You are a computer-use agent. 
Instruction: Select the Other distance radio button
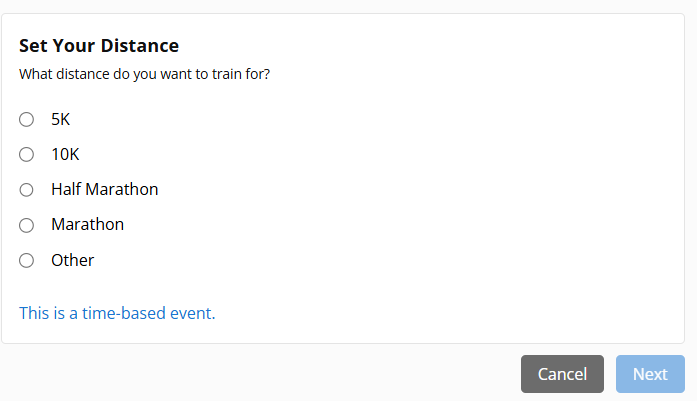(27, 261)
